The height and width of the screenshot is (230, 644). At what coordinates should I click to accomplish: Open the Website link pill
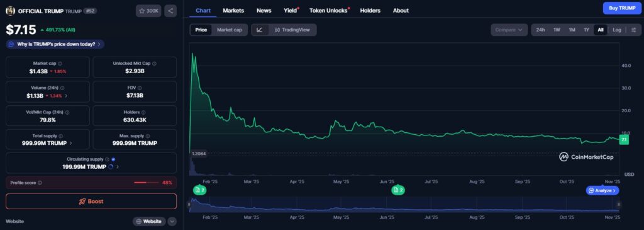point(149,221)
